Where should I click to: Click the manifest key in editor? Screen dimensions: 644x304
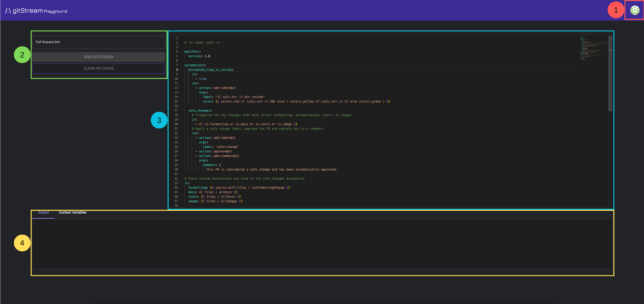(x=192, y=52)
